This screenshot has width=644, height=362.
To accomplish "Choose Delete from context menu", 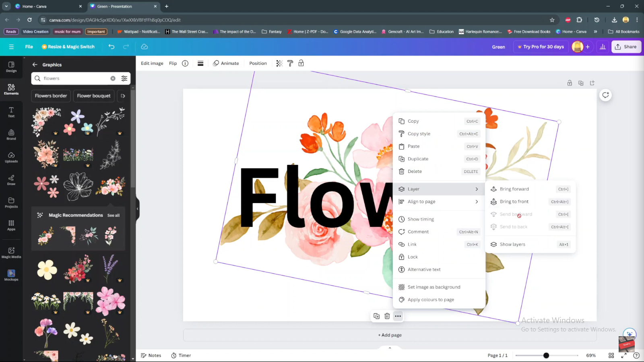I will (x=439, y=171).
